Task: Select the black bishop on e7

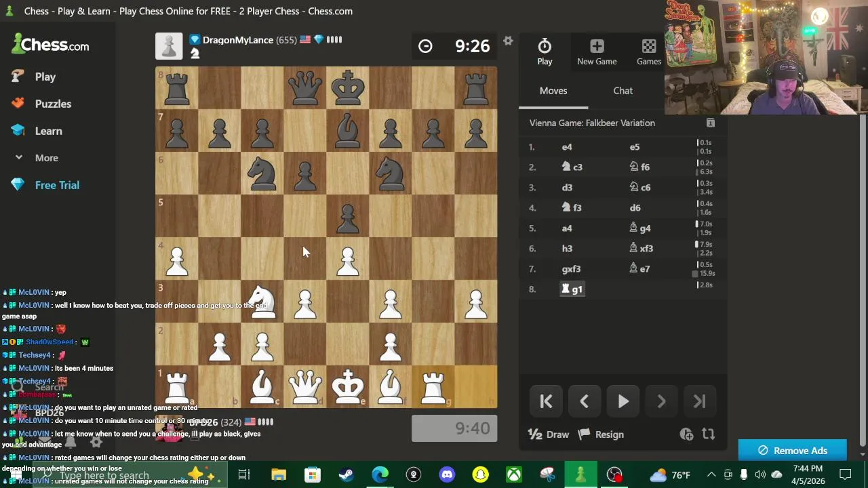Action: (348, 130)
